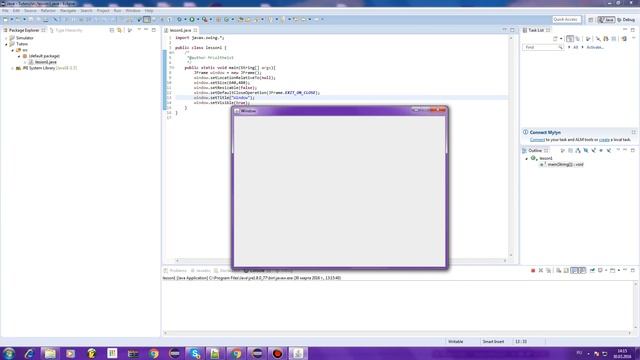Toggle Categorized view in Task List toolbar

coord(570,39)
